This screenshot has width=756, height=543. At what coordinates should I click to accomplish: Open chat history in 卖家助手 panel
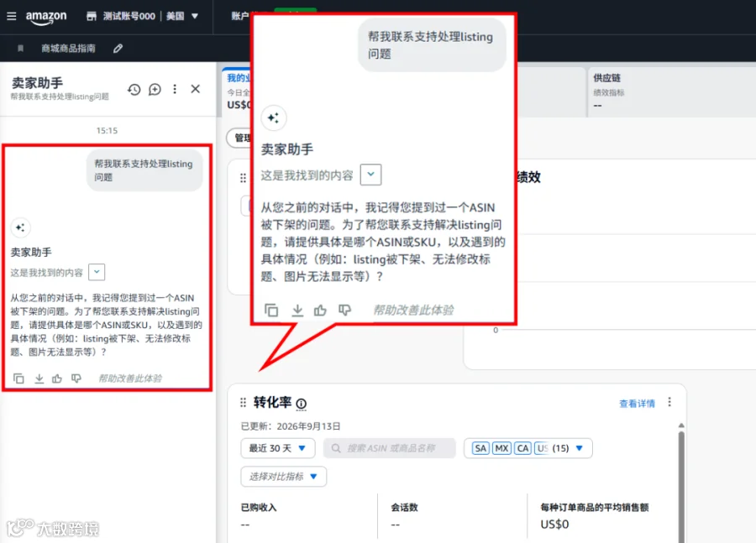click(x=134, y=89)
